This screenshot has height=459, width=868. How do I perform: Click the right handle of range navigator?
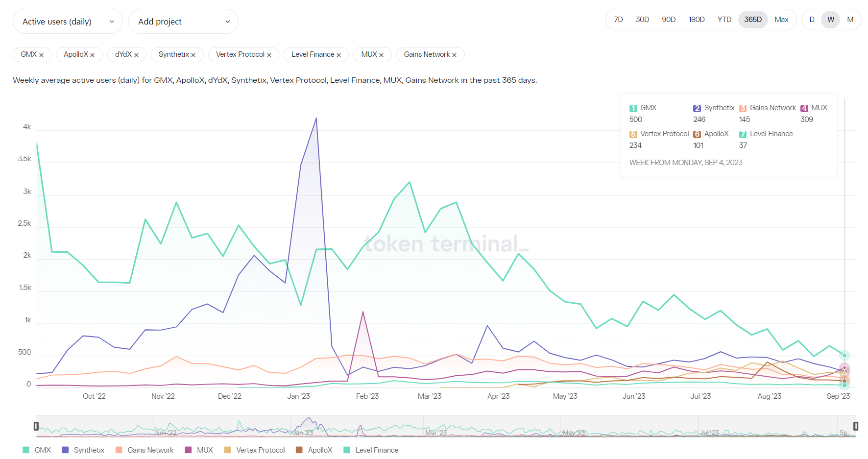tap(855, 426)
